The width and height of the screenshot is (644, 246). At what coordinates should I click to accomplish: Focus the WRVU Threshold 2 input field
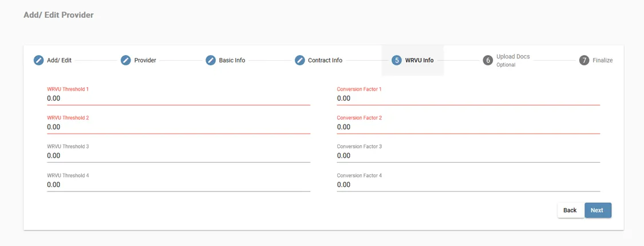[178, 127]
